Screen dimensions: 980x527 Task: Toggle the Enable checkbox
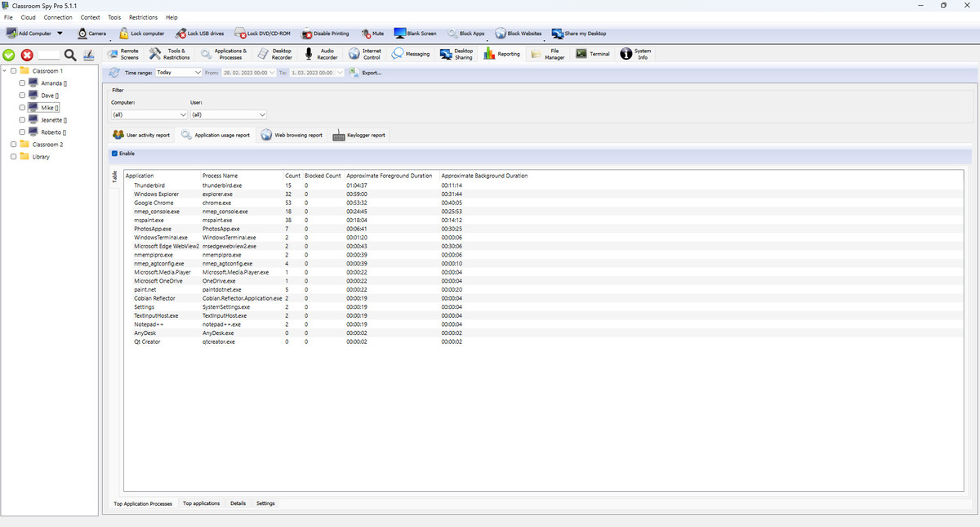(x=115, y=153)
